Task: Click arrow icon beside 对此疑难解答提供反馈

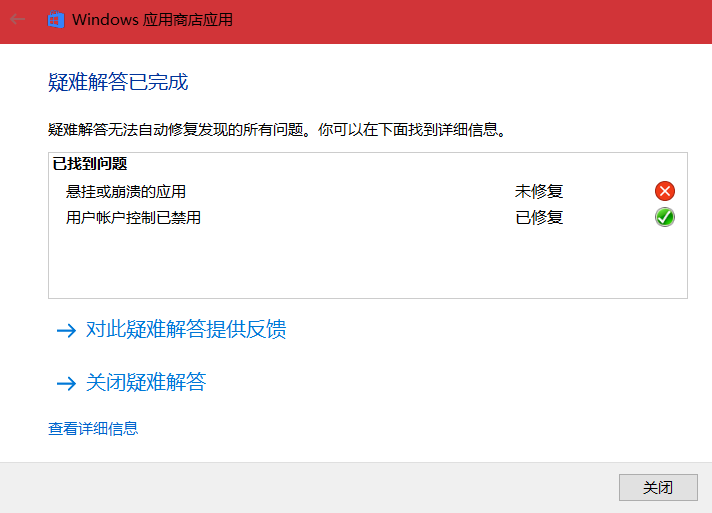Action: tap(66, 330)
